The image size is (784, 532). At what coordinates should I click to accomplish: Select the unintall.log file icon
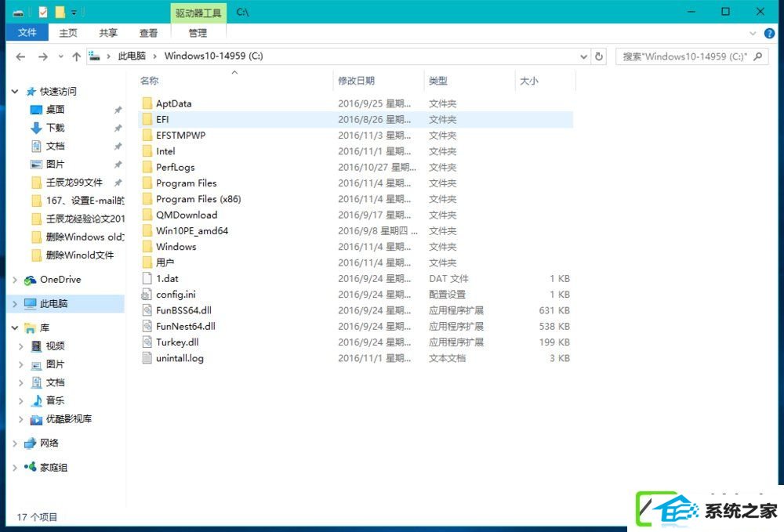147,358
